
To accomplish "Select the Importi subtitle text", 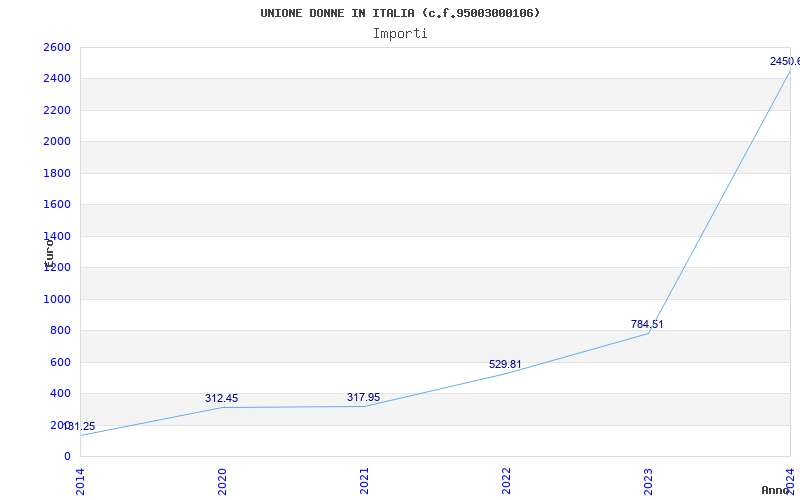I will pyautogui.click(x=400, y=34).
